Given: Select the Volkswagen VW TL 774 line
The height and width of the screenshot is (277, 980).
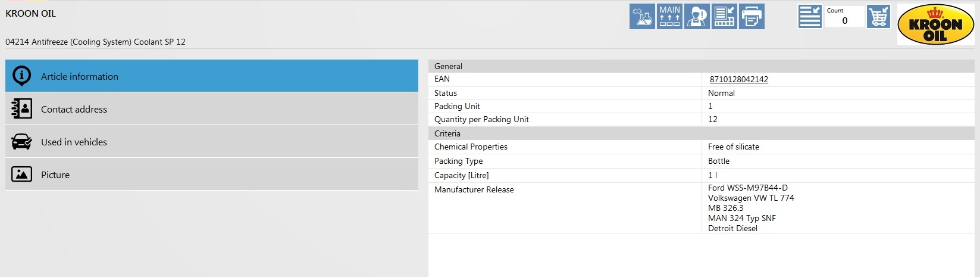Looking at the screenshot, I should (751, 198).
